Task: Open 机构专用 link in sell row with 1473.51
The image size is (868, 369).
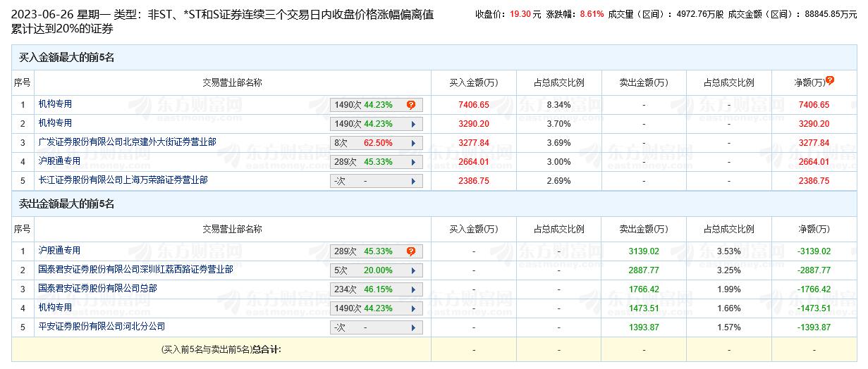Action: pos(55,308)
